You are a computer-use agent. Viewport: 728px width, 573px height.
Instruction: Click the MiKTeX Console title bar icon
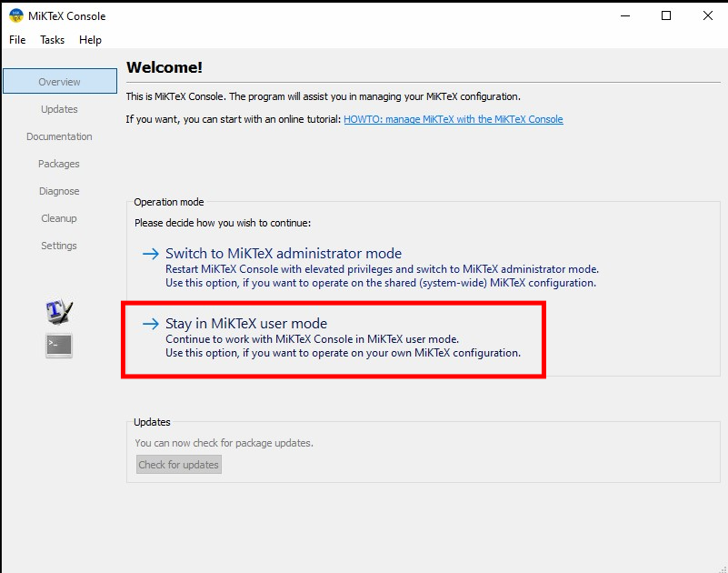(16, 15)
